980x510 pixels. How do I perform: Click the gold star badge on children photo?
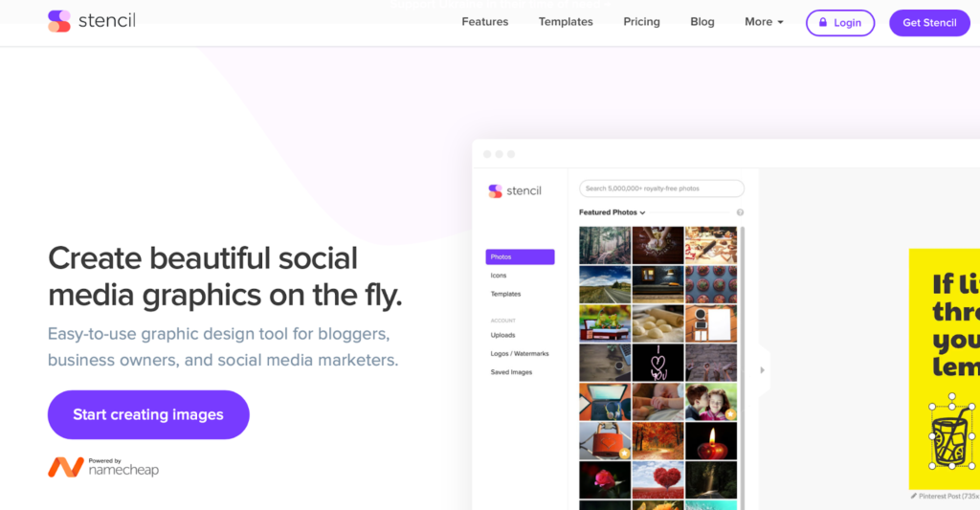730,414
